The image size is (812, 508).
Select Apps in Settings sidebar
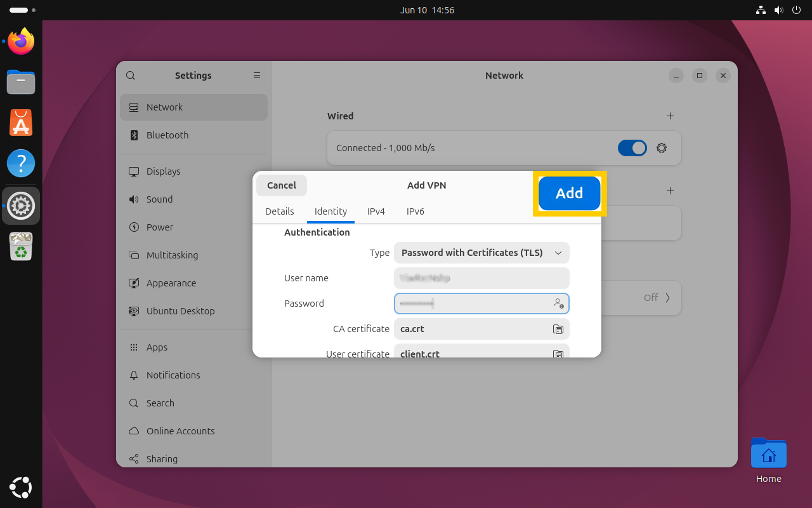pyautogui.click(x=193, y=347)
